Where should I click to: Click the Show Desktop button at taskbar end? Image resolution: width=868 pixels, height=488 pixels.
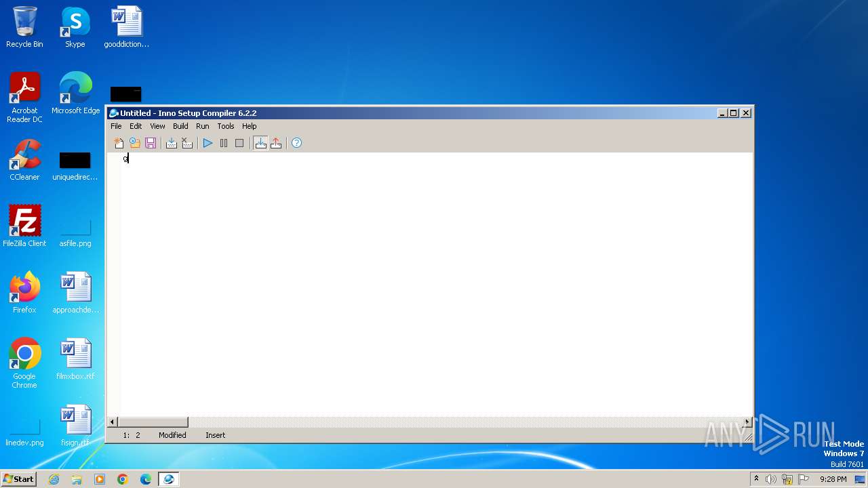point(860,479)
